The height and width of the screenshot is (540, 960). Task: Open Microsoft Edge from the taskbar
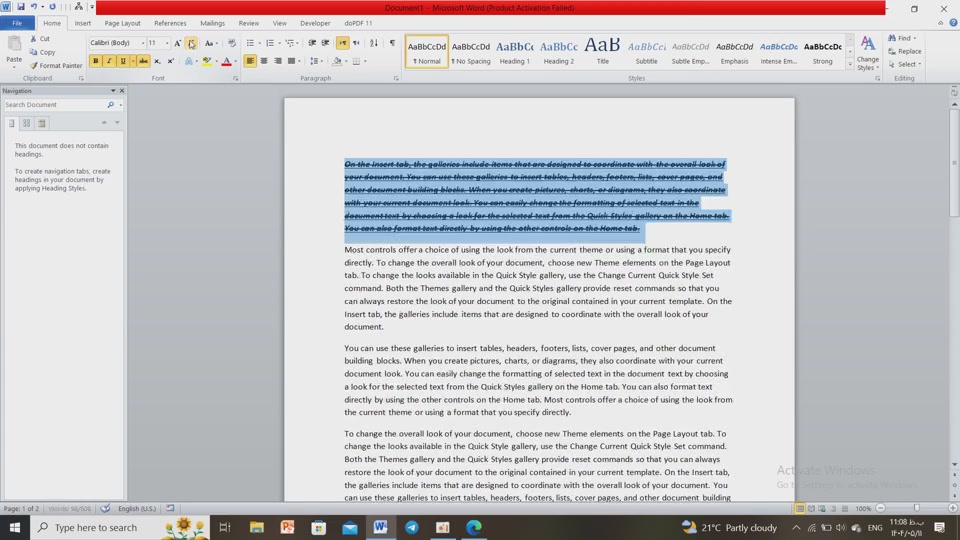click(x=473, y=527)
